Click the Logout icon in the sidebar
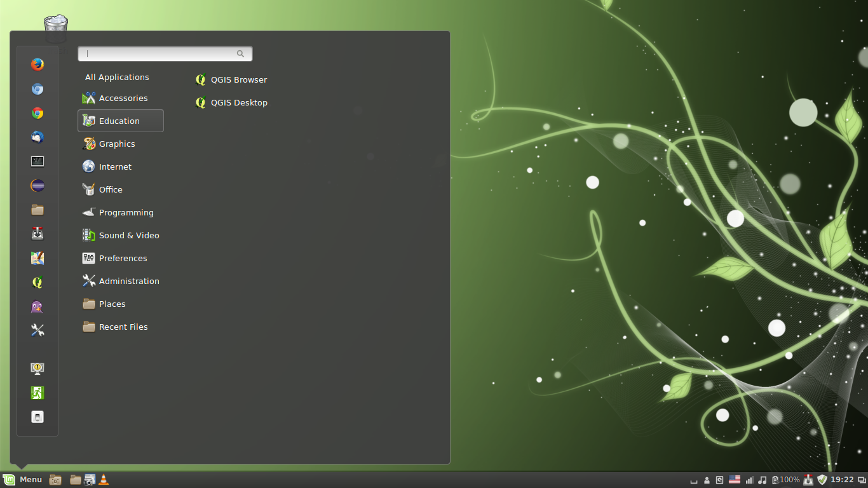 point(37,393)
